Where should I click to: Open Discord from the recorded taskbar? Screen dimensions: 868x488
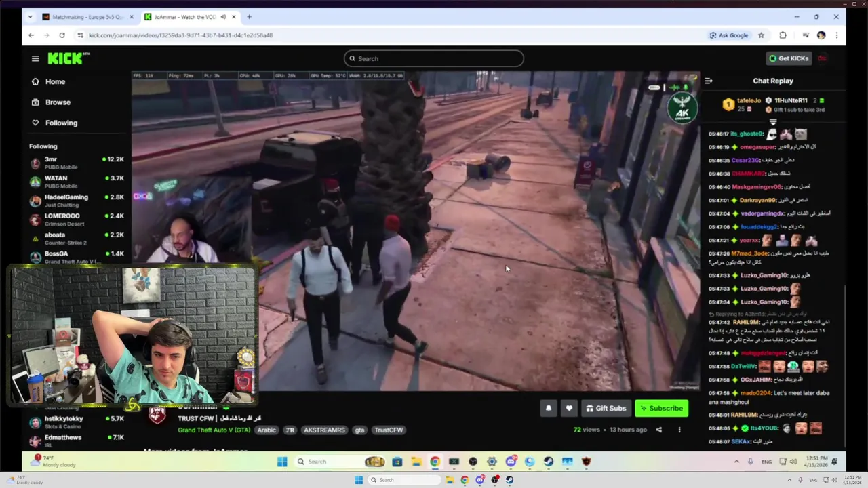511,462
